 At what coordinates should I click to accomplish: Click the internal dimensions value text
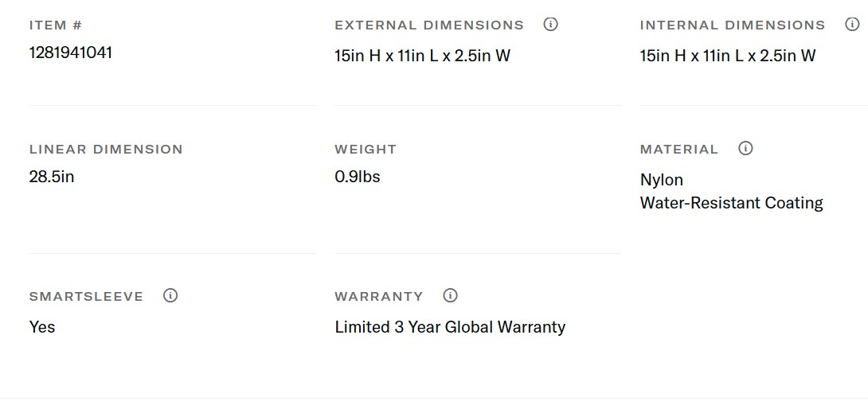[728, 56]
